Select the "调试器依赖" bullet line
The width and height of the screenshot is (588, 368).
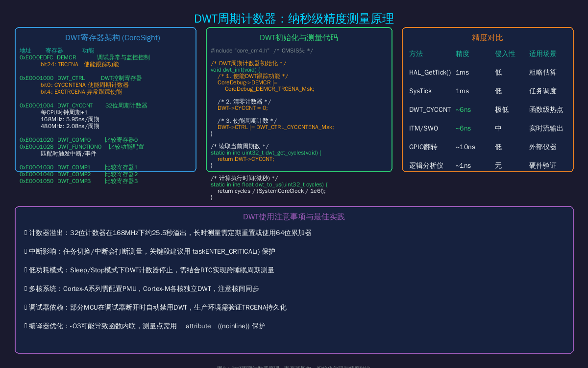tap(155, 308)
